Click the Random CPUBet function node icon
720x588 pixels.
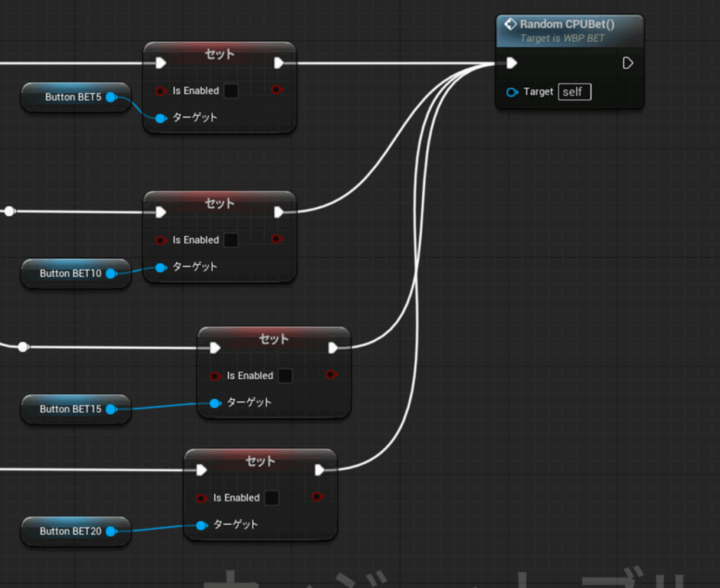click(x=510, y=25)
